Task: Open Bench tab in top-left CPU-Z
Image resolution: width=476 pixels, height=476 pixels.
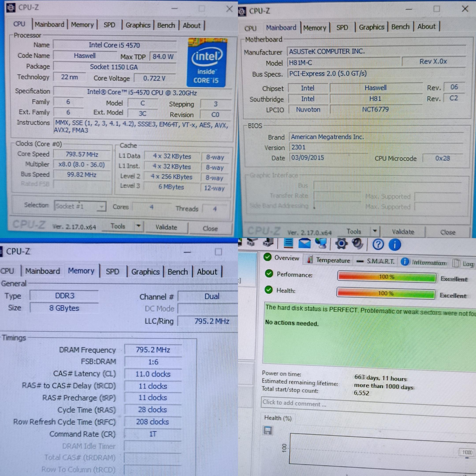Action: [166, 25]
